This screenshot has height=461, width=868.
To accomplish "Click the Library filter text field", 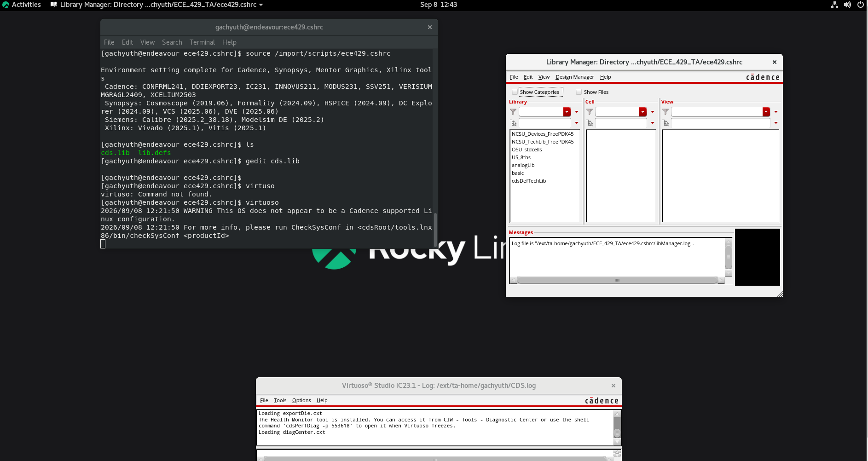I will point(541,112).
